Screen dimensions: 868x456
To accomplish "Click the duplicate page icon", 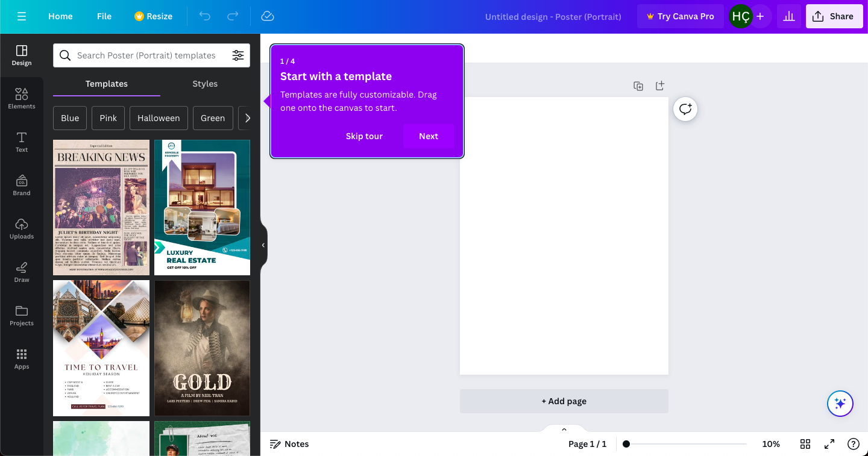I will click(638, 86).
